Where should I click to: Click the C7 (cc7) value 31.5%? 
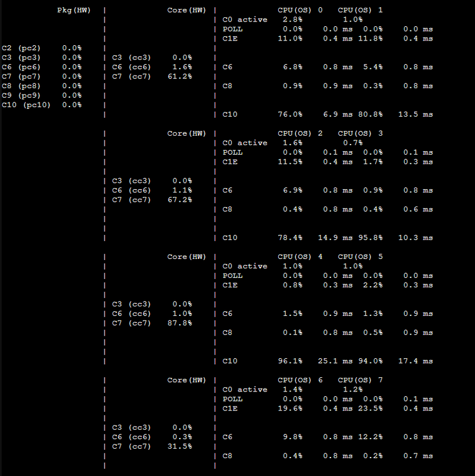180,446
